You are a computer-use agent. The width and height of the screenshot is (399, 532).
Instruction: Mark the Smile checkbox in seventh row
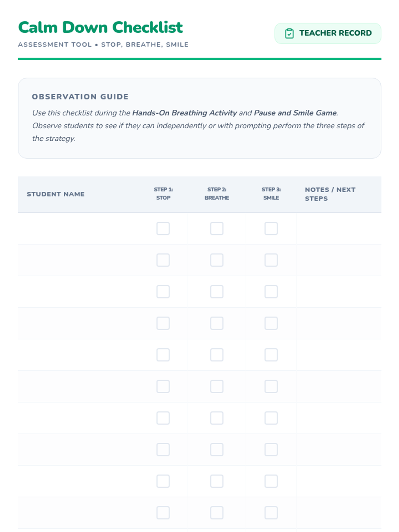(x=271, y=418)
